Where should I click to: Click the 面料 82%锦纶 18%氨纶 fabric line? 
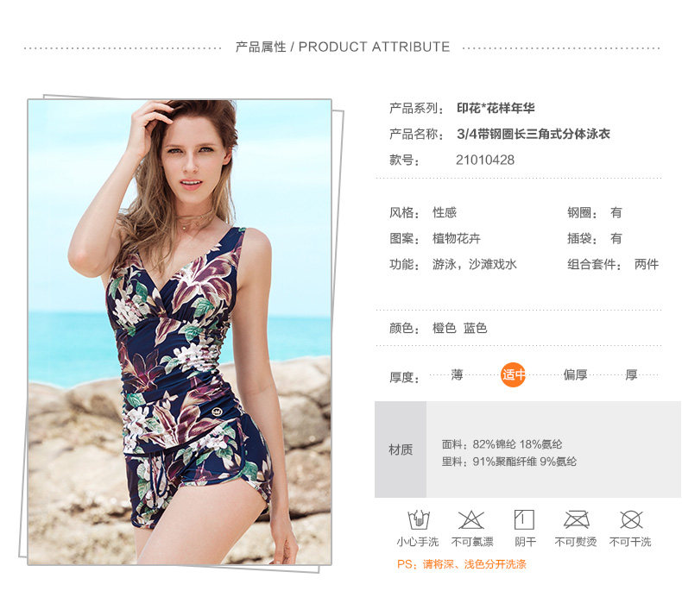coord(502,444)
